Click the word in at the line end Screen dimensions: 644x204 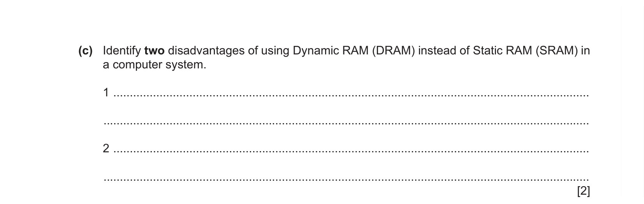[x=586, y=51]
